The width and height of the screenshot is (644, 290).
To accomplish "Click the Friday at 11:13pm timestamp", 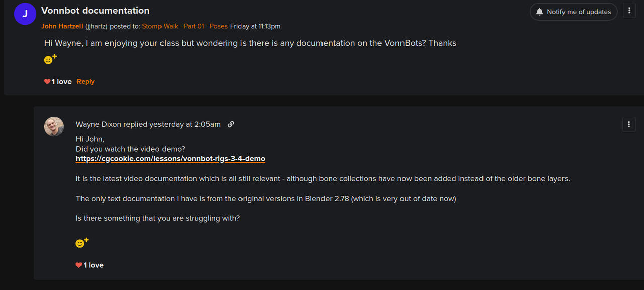I will tap(255, 26).
